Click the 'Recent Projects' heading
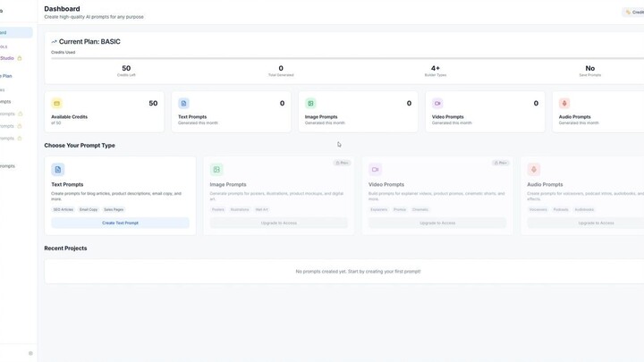The height and width of the screenshot is (362, 644). [65, 248]
